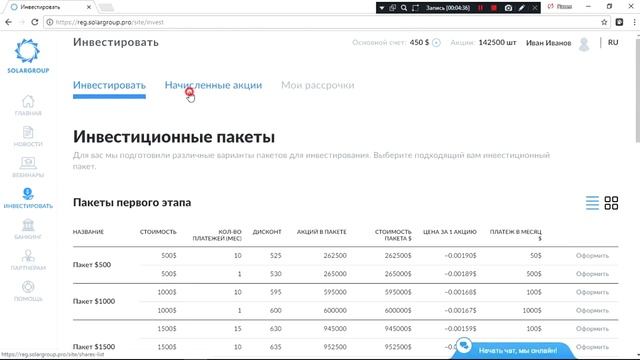
Task: Click the page vertical scrollbar
Action: (x=637, y=90)
